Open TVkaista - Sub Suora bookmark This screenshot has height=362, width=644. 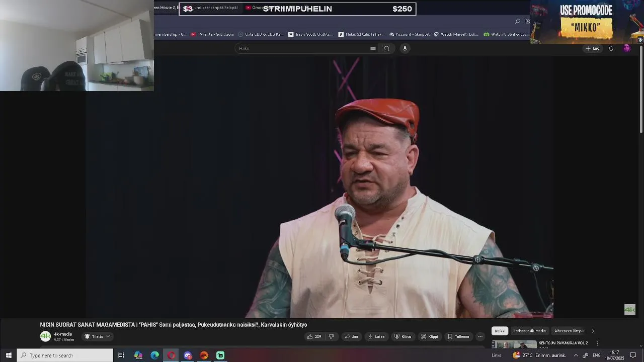[x=212, y=34]
